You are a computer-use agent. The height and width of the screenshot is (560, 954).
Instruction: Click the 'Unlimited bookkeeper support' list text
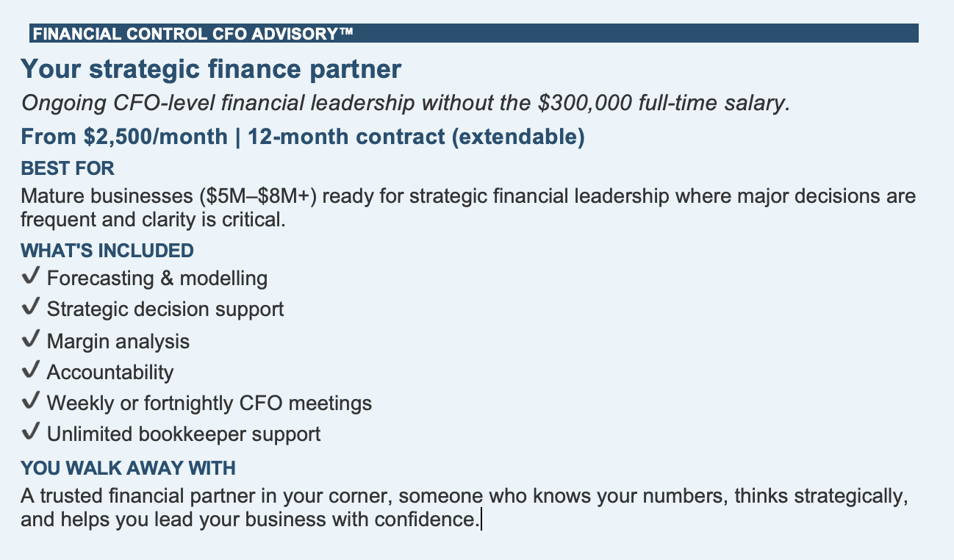pos(184,434)
